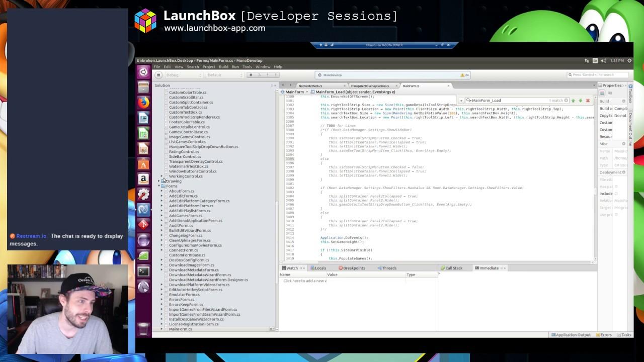Open Firefox from the Ubuntu launcher

point(143,103)
